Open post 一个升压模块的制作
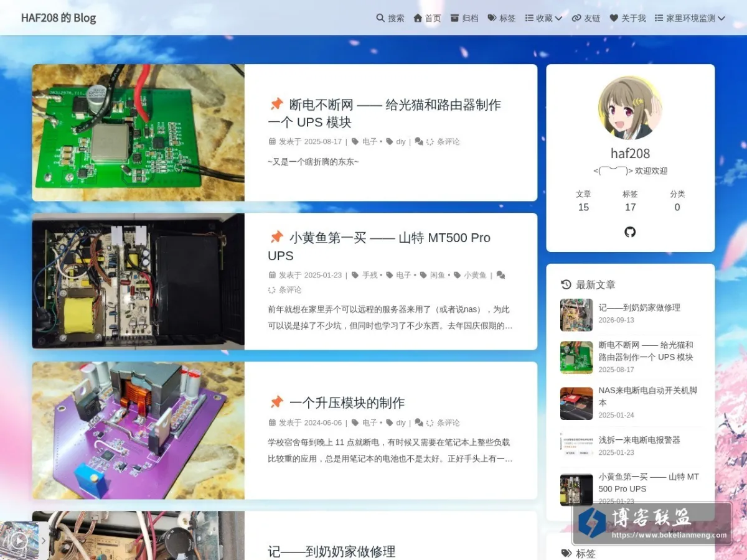Screen dimensions: 747x560 click(x=347, y=403)
